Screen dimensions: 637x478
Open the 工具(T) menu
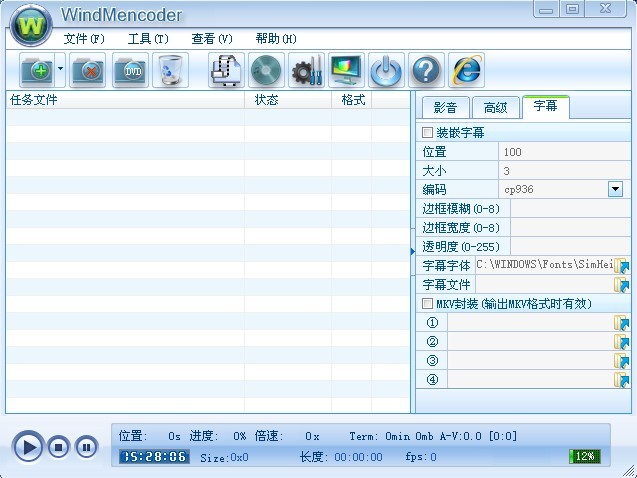[x=147, y=39]
